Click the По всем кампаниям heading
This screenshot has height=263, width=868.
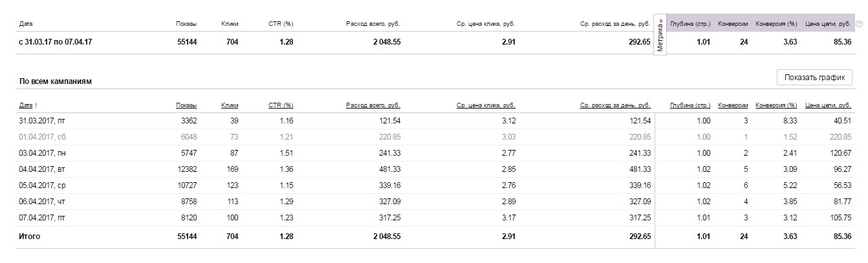click(x=56, y=82)
